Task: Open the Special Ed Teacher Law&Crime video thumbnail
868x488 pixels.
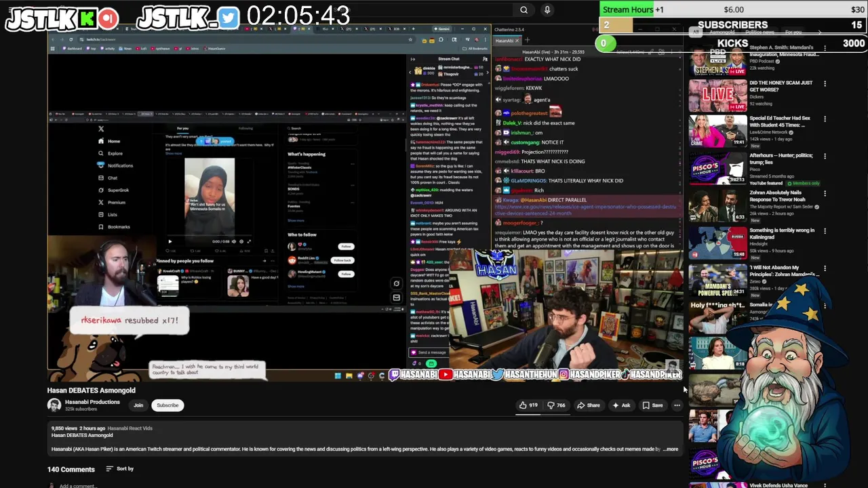Action: click(717, 131)
